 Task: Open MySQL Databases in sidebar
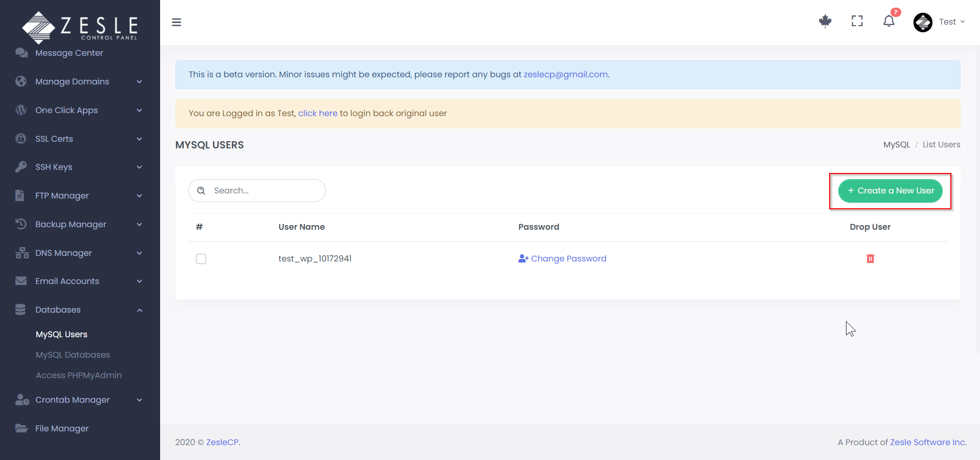pyautogui.click(x=73, y=355)
